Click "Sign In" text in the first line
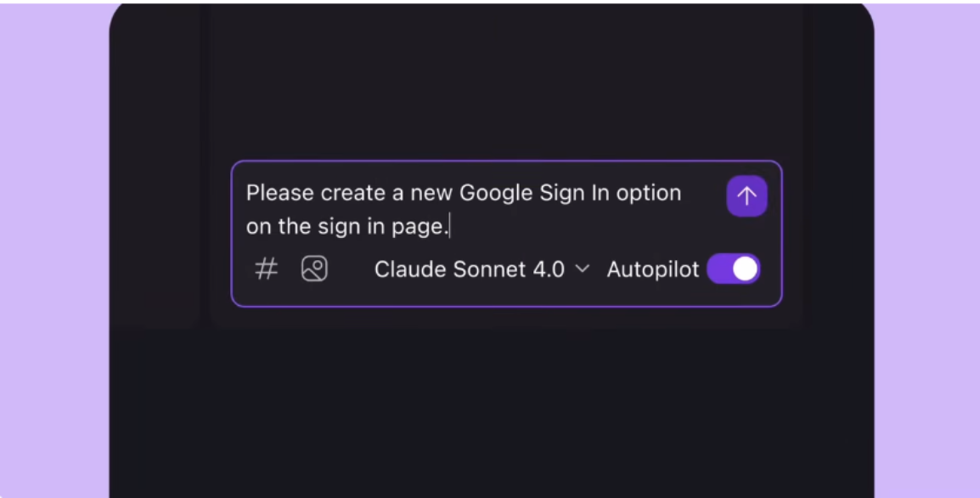Image resolution: width=980 pixels, height=498 pixels. (x=566, y=193)
